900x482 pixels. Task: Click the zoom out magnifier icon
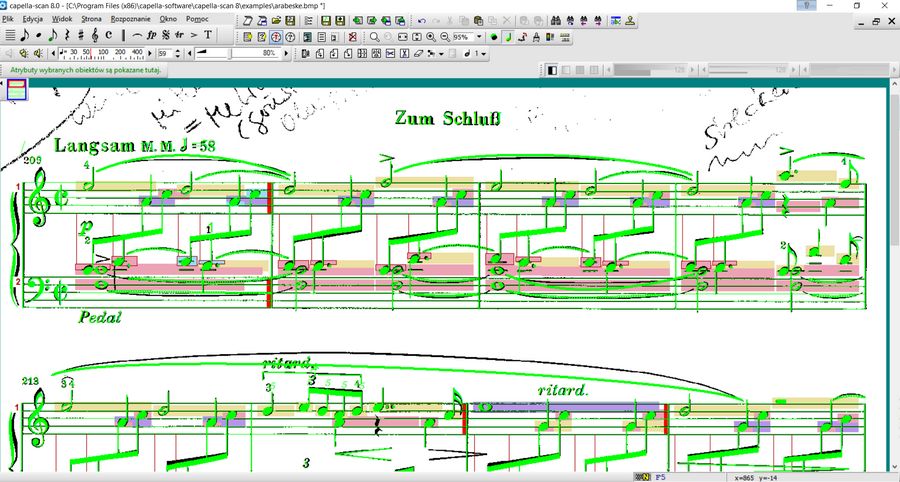pos(445,37)
